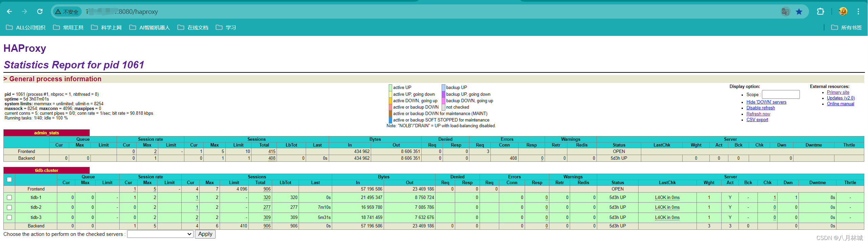Open the not-secure site info badge
868x244 pixels.
67,12
